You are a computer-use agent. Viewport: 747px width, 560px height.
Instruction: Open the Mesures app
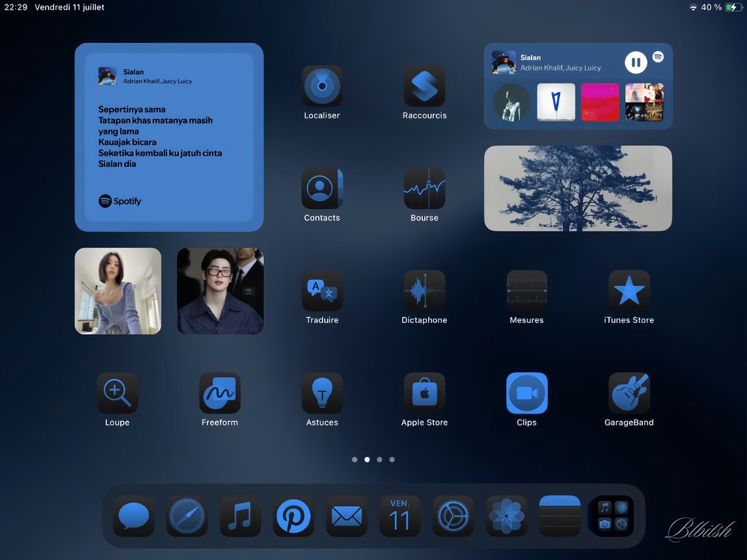[x=527, y=291]
